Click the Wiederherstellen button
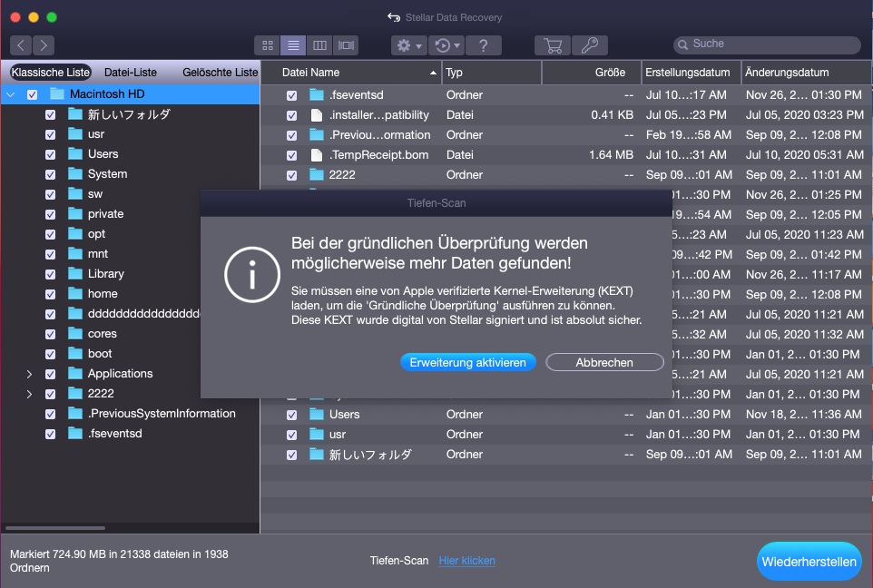Image resolution: width=873 pixels, height=588 pixels. [x=809, y=562]
